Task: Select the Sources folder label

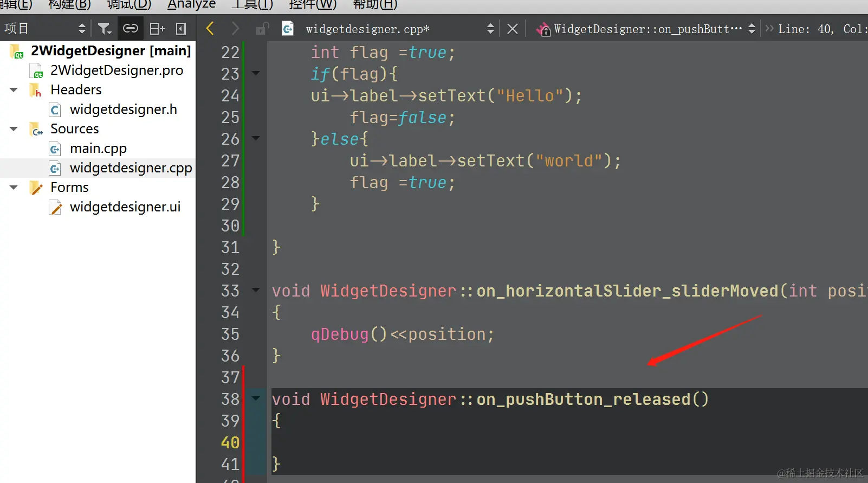Action: (75, 128)
